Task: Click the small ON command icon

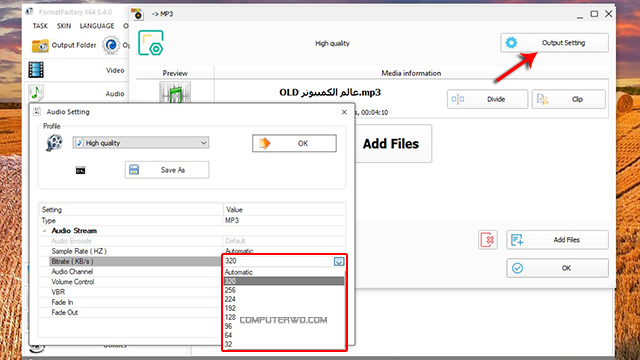Action: coord(80,170)
